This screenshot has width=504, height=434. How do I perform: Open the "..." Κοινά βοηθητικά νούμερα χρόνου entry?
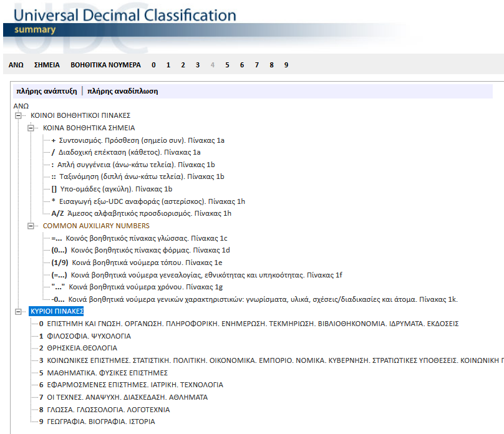point(137,287)
